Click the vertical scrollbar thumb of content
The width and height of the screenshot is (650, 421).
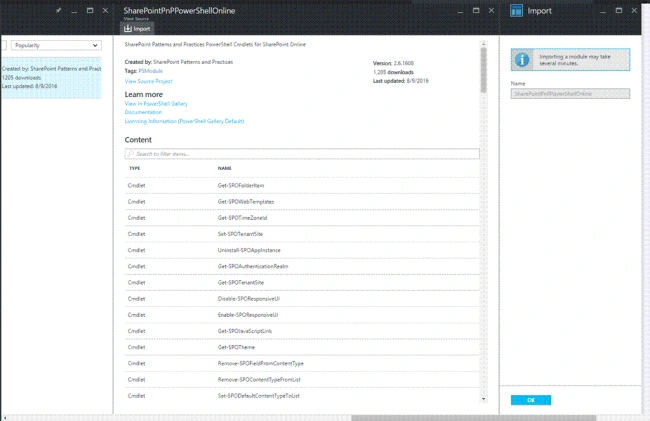pyautogui.click(x=483, y=70)
